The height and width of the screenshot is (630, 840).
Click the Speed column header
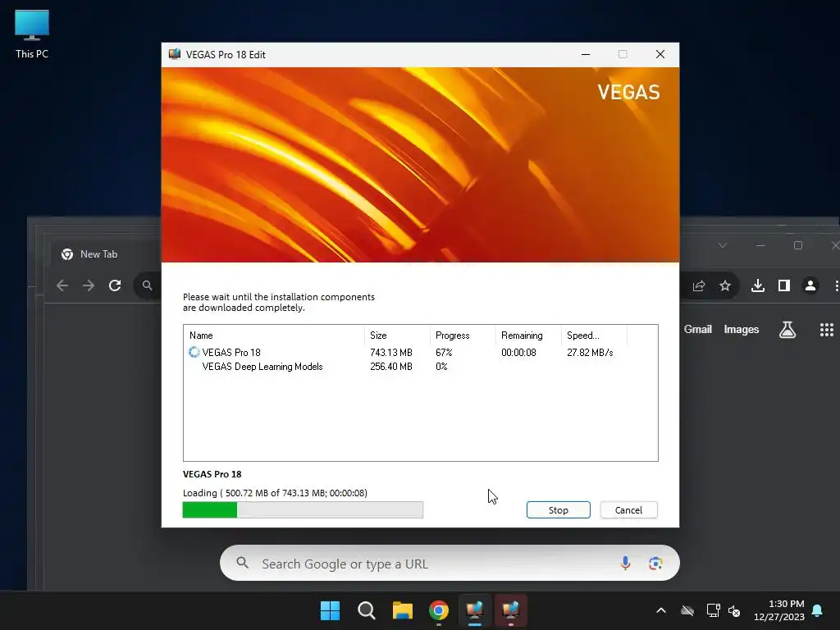coord(594,336)
